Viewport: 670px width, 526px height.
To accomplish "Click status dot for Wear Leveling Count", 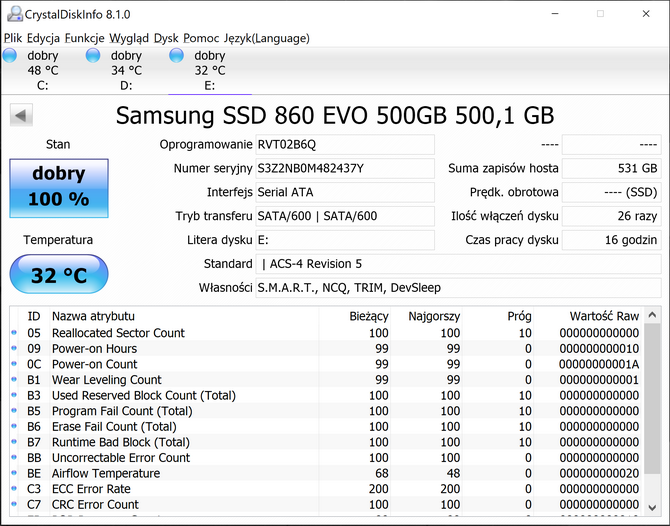I will point(14,379).
